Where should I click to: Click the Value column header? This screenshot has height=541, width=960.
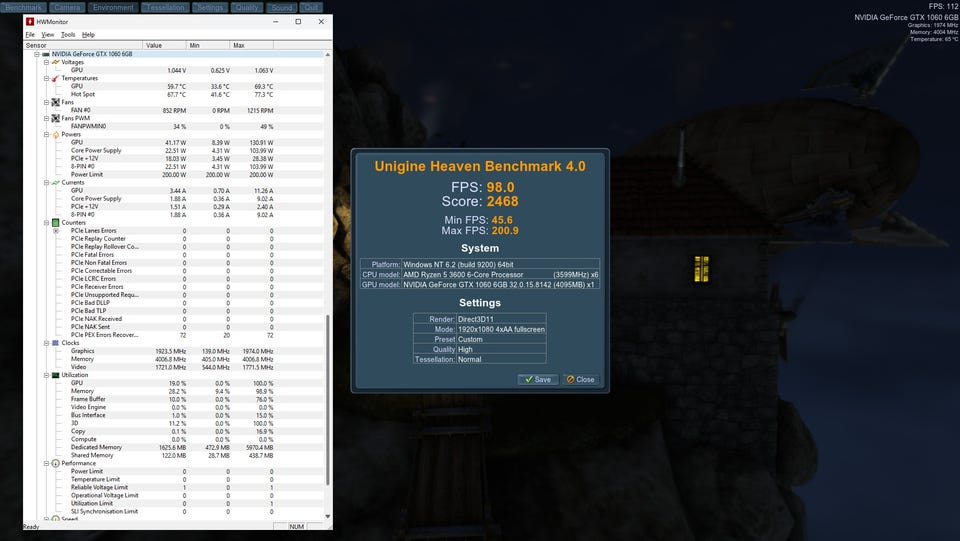164,45
